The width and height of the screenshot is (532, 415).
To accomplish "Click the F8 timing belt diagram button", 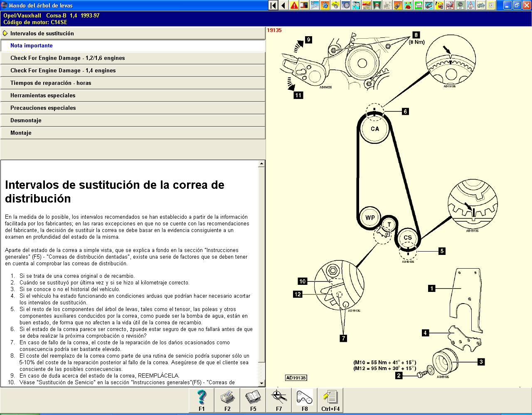I will click(x=305, y=400).
